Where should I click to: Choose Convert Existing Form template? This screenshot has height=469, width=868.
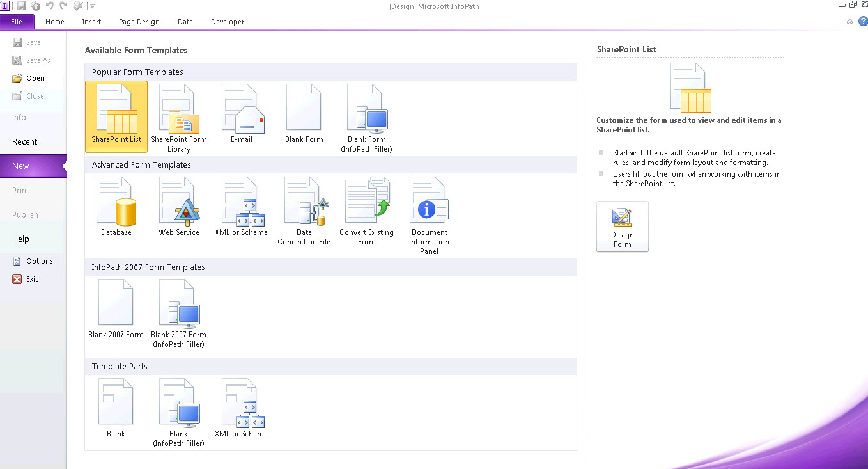click(x=367, y=206)
